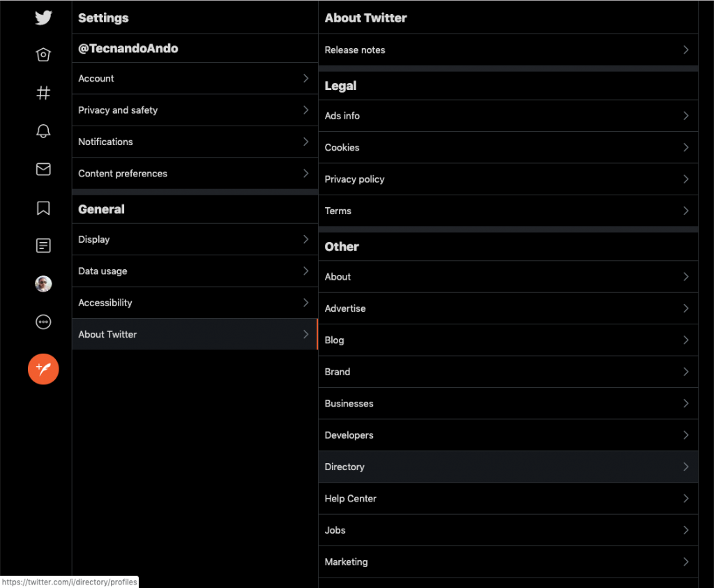Open Accessibility settings
Screen dimensions: 714x588
(195, 303)
